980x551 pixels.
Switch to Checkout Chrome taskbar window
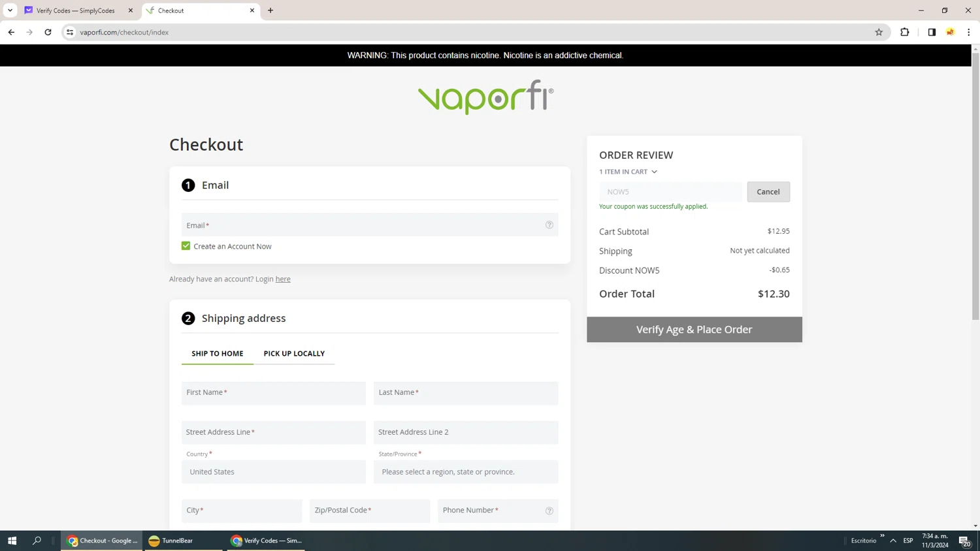pos(101,541)
